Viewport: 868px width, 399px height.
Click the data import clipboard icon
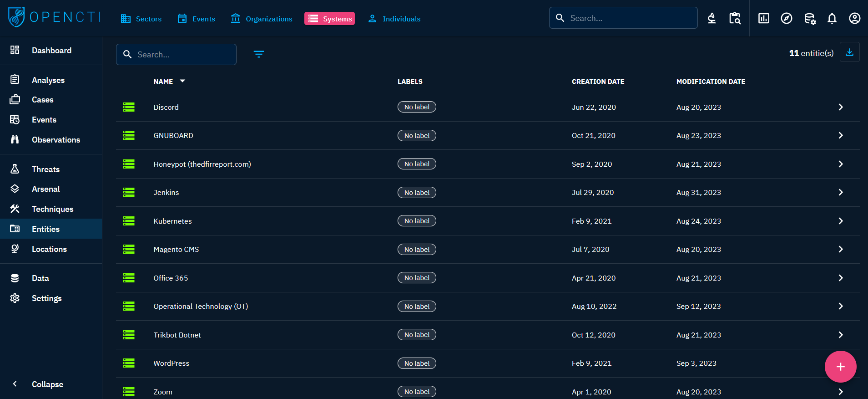(x=735, y=18)
